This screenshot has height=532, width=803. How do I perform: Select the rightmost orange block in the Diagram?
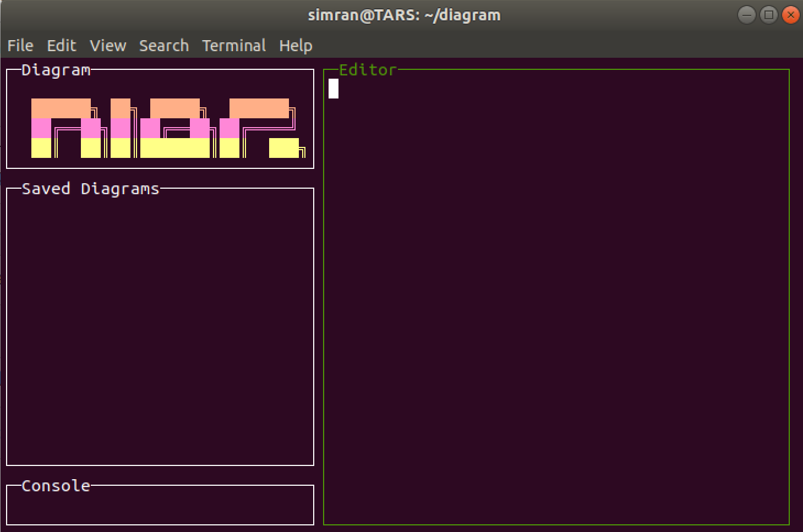point(259,109)
